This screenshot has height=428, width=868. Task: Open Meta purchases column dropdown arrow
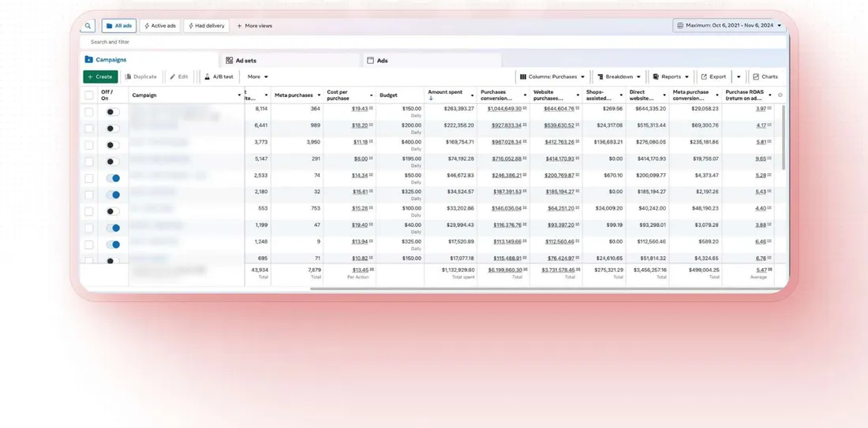coord(318,95)
